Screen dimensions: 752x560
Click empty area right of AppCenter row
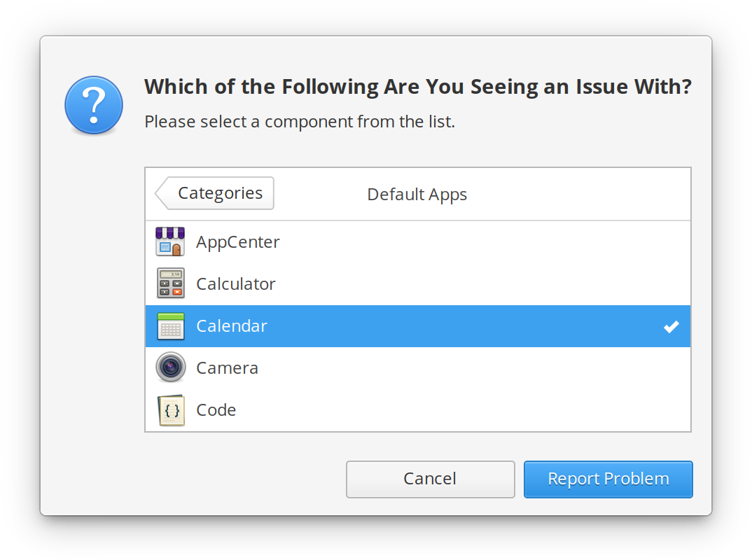click(490, 242)
